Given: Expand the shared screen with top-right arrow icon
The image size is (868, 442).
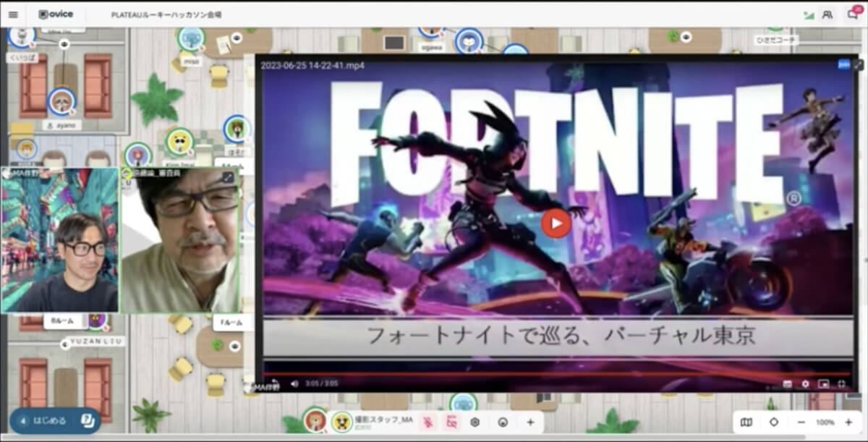Looking at the screenshot, I should 859,64.
